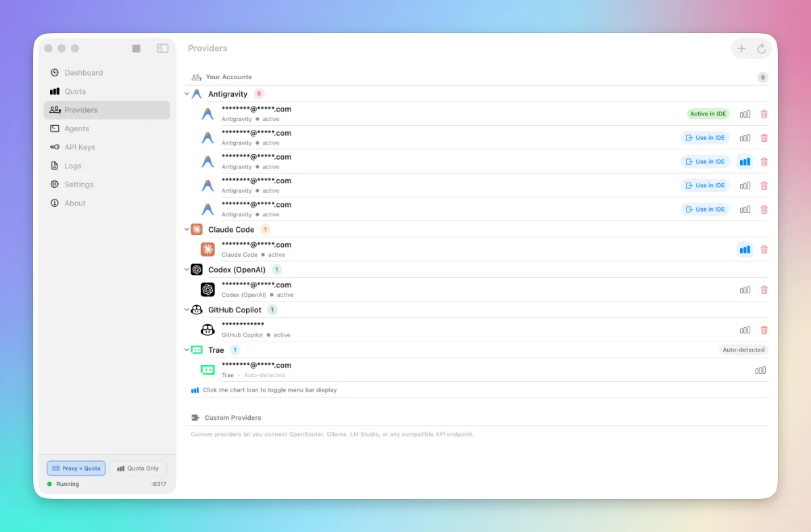
Task: Collapse the Antigravity group chevron
Action: (187, 94)
